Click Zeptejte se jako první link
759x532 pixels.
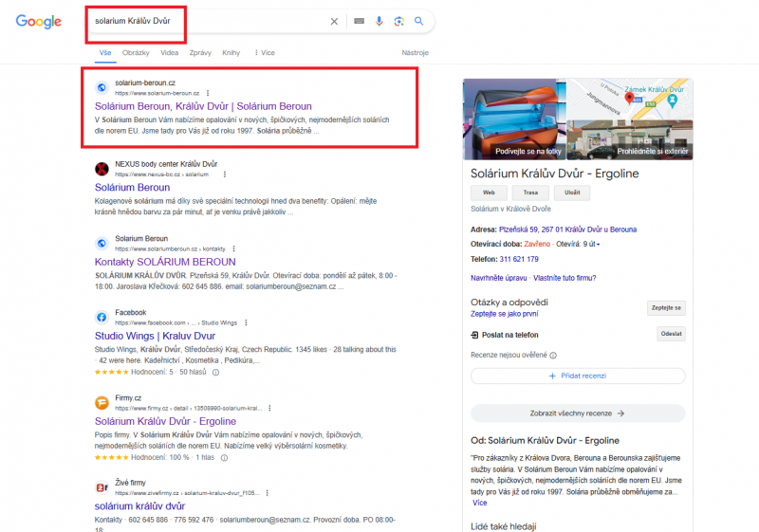(505, 314)
